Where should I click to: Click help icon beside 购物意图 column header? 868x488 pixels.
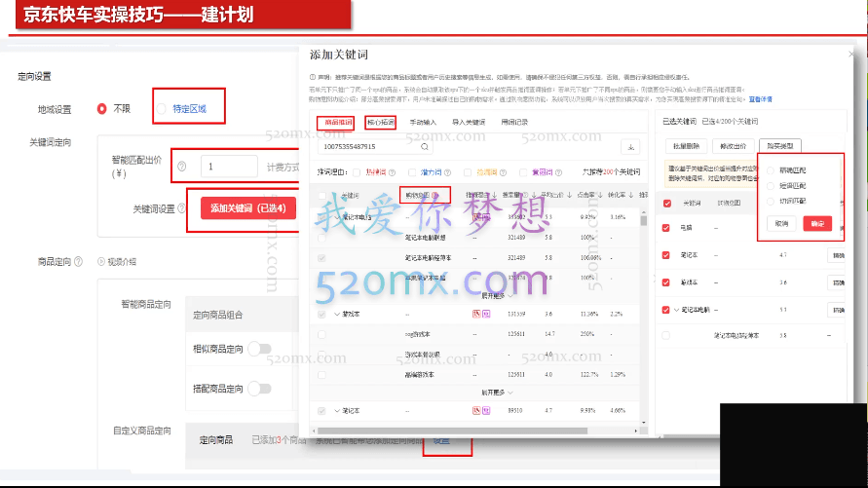click(435, 196)
